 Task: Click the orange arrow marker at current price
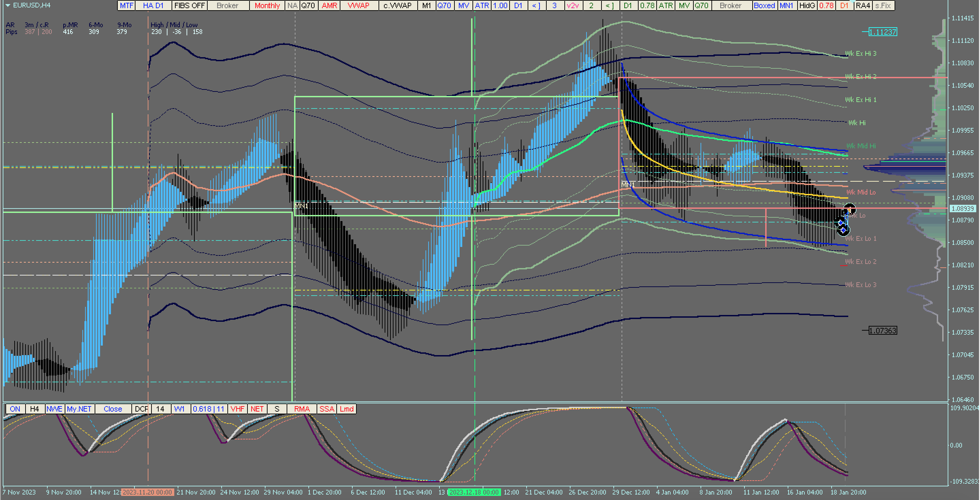click(x=849, y=210)
